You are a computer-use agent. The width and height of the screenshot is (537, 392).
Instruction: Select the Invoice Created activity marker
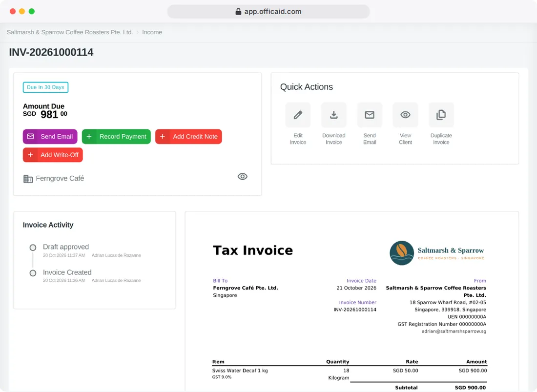click(x=33, y=273)
